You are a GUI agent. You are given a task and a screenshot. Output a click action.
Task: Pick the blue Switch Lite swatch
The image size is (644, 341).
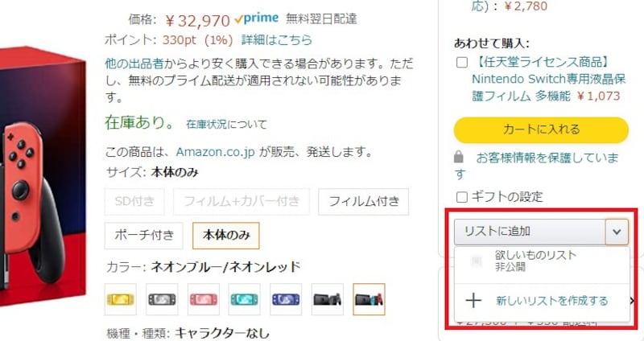click(x=286, y=299)
